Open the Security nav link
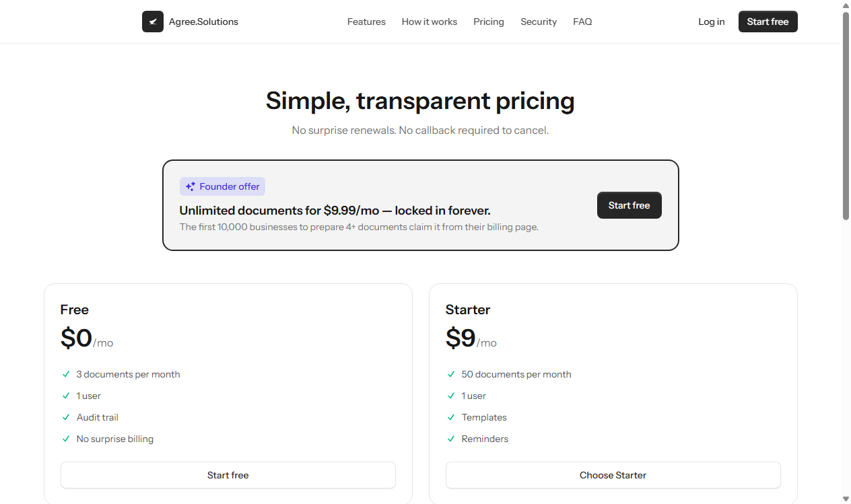851x504 pixels. tap(539, 22)
